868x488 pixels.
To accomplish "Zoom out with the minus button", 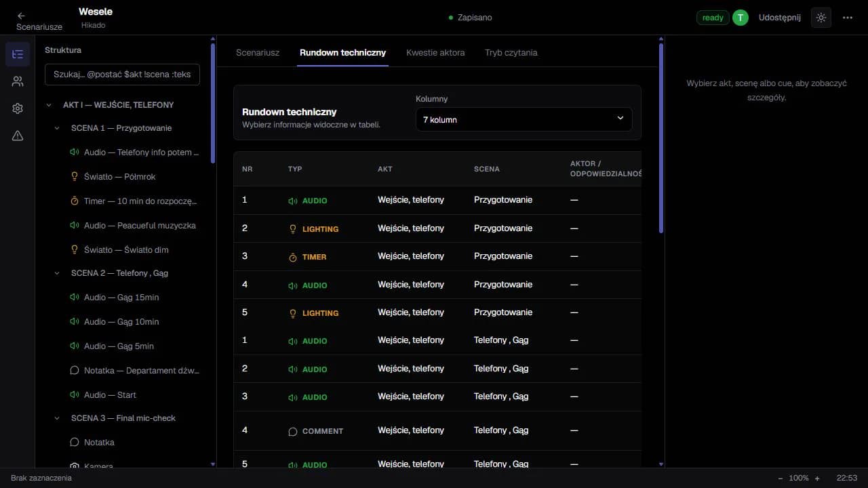I will 781,478.
